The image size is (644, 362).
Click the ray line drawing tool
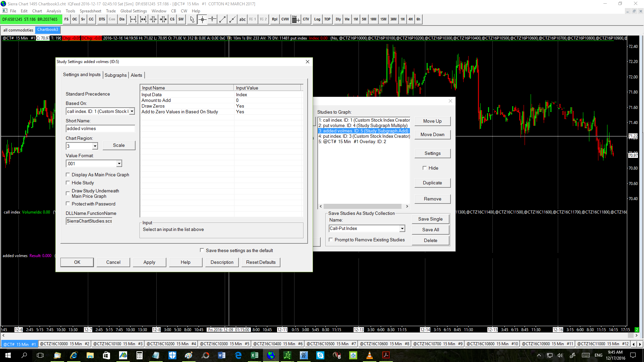click(x=232, y=19)
